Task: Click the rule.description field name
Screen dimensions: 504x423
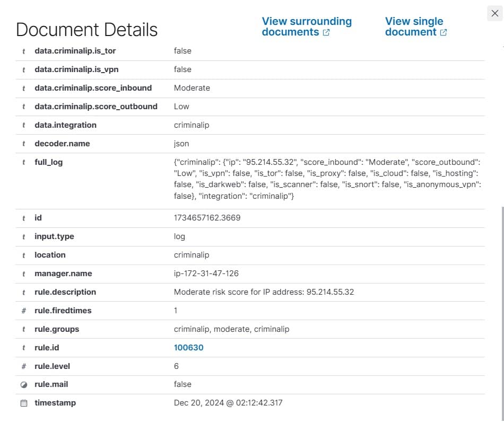Action: point(65,292)
